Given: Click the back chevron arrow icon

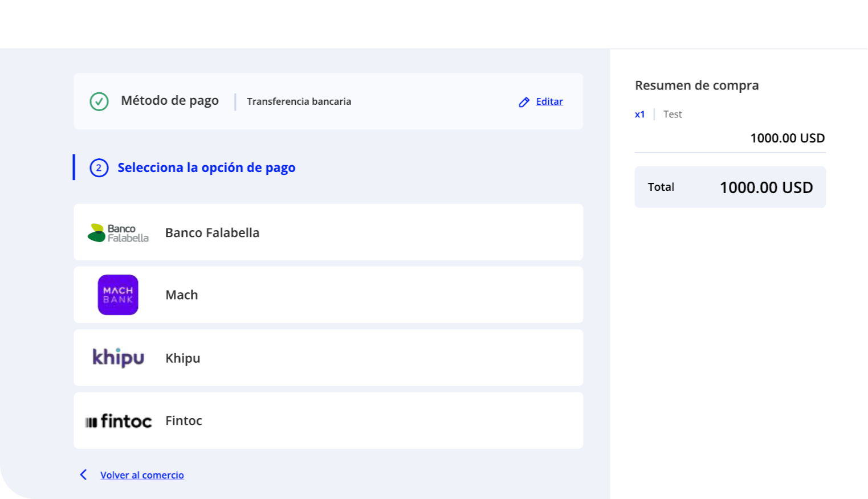Looking at the screenshot, I should click(83, 475).
